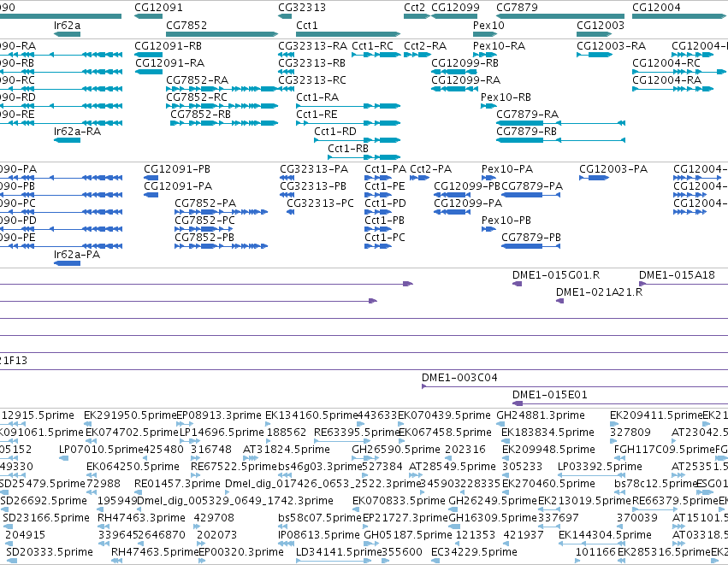The height and width of the screenshot is (565, 728).
Task: Select EST GH24881.3prime label
Action: point(541,415)
